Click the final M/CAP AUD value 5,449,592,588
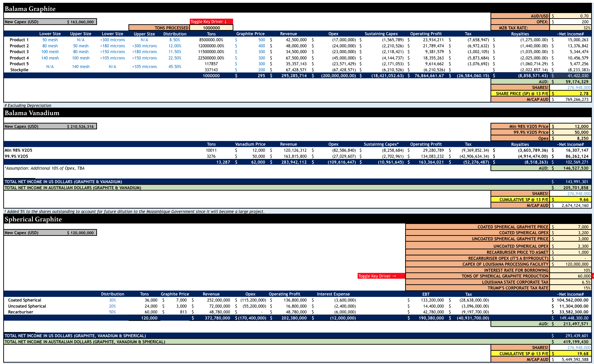594x364 pixels. coord(570,359)
